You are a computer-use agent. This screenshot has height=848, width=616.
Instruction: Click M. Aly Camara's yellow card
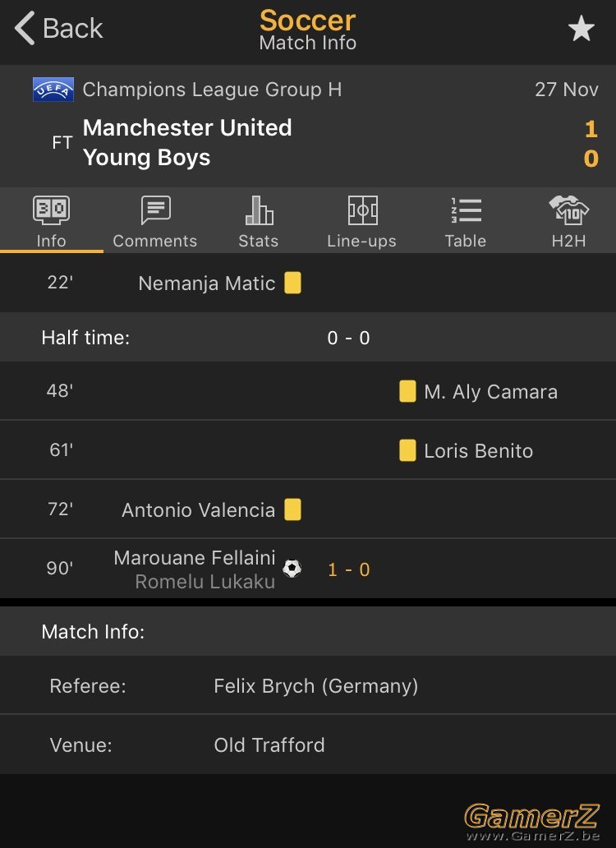click(407, 392)
